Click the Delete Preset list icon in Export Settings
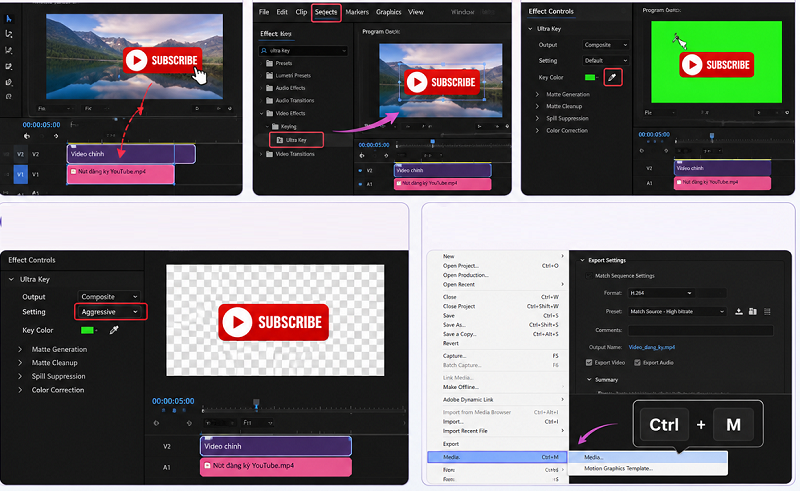The width and height of the screenshot is (800, 491). [767, 311]
